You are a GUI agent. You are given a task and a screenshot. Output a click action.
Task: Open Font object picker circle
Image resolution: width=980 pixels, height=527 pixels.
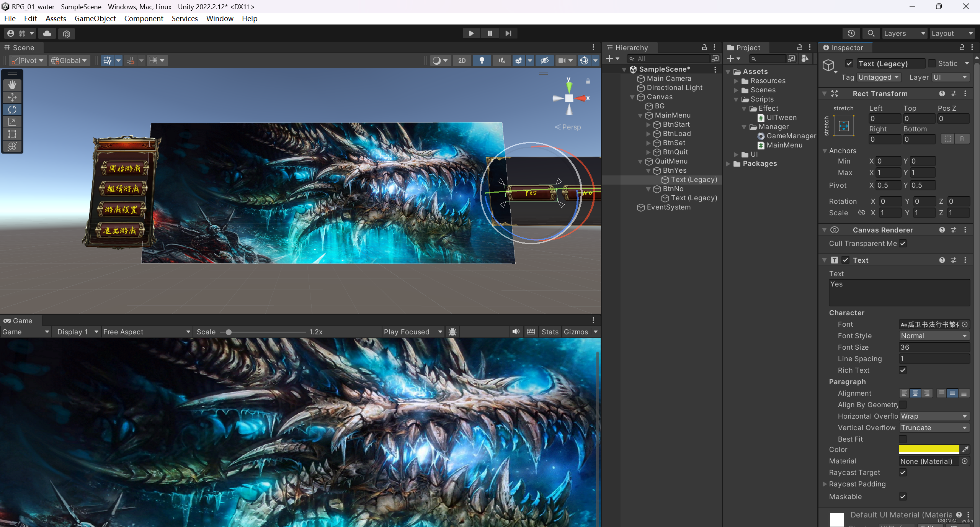tap(965, 324)
